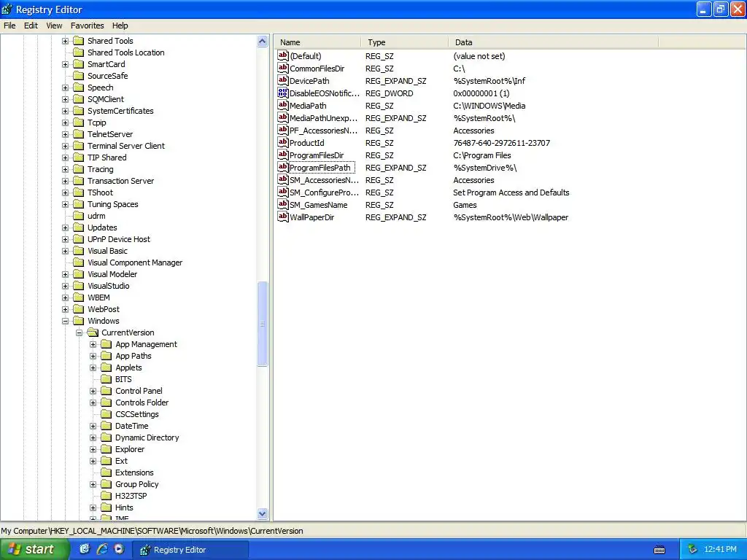The height and width of the screenshot is (560, 747).
Task: Click the Explorer key folder icon
Action: coord(107,449)
